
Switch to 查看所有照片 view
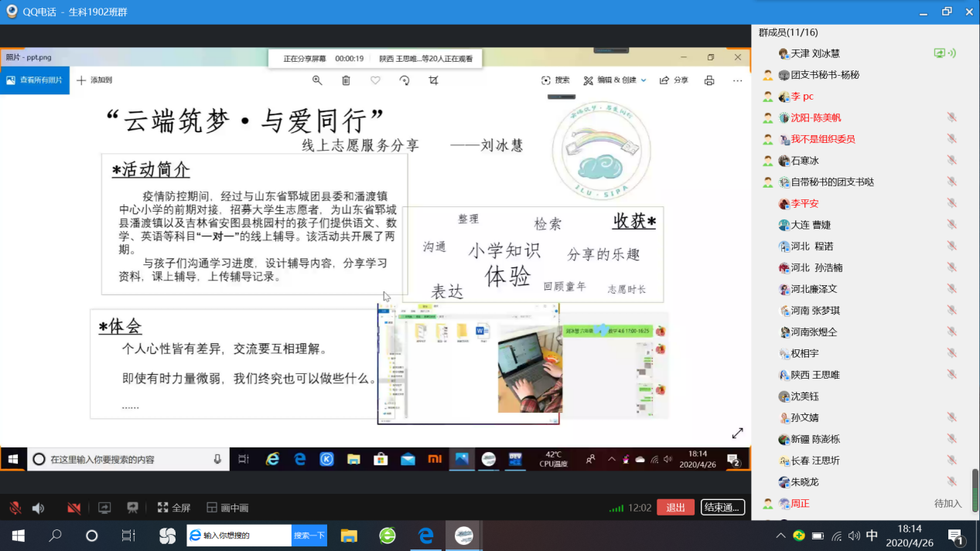pos(35,80)
